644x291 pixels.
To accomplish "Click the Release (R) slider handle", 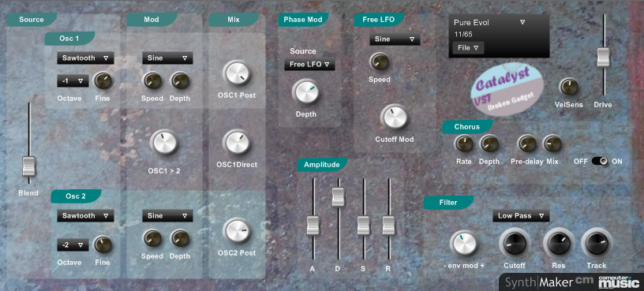I will pyautogui.click(x=388, y=226).
